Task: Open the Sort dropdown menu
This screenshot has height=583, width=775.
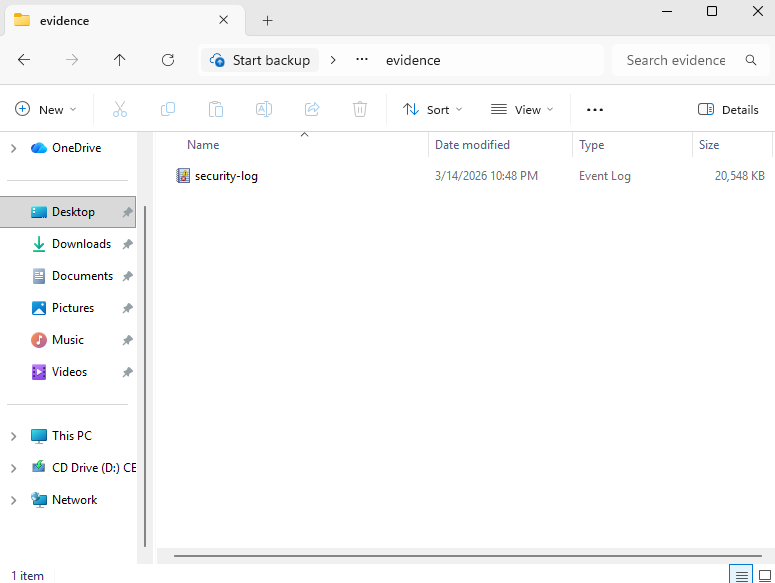Action: click(x=432, y=109)
